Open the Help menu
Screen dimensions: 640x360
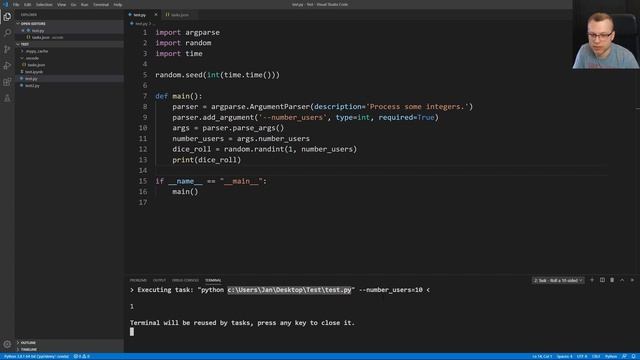[x=118, y=4]
